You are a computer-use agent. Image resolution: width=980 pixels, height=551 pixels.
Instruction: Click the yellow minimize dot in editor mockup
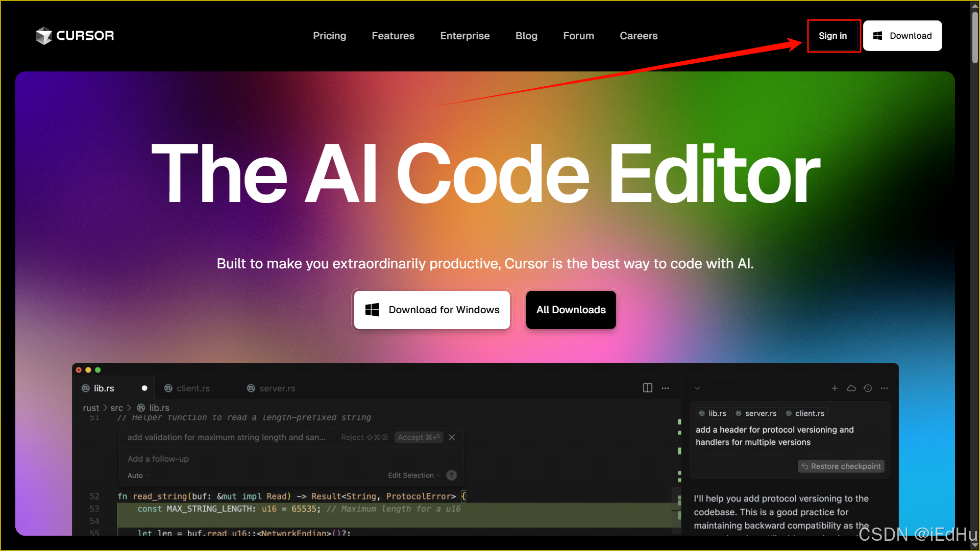tap(88, 370)
